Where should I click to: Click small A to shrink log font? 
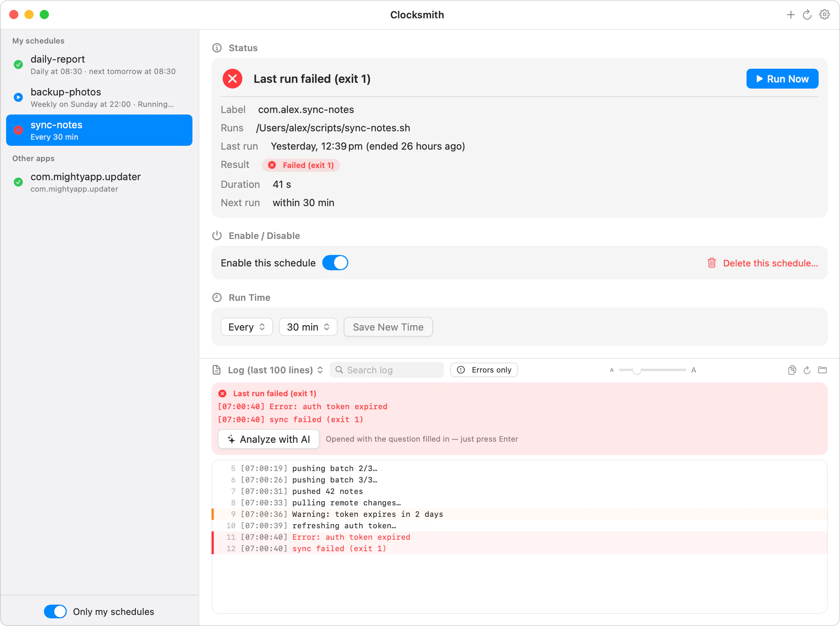612,370
